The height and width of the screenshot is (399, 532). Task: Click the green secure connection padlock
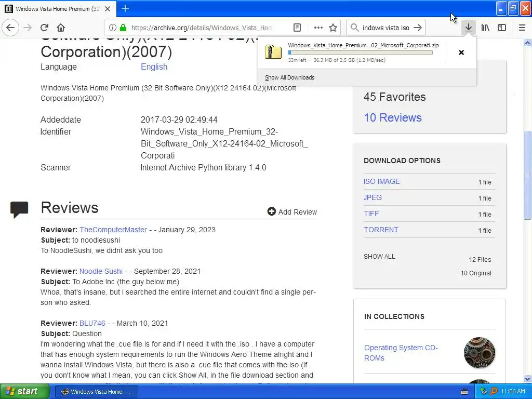[x=123, y=28]
